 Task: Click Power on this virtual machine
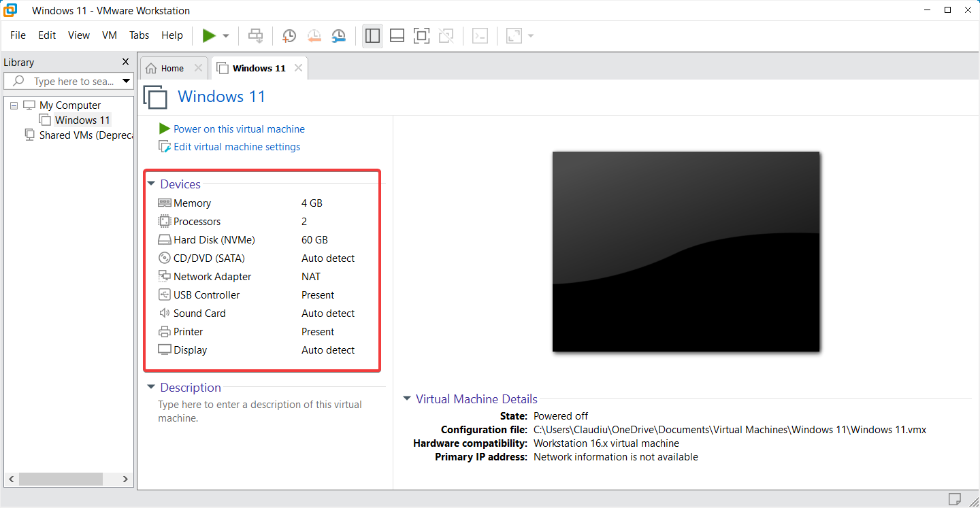coord(239,129)
